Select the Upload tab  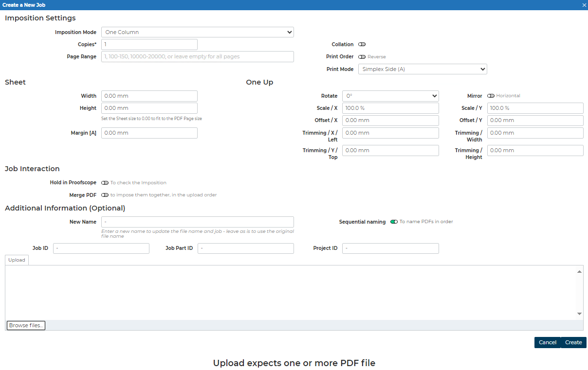pyautogui.click(x=17, y=260)
